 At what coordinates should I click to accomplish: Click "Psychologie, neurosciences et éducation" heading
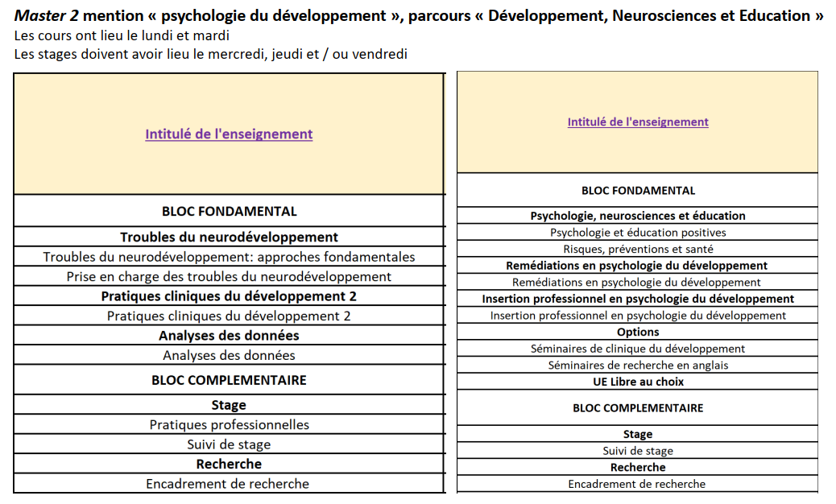coord(637,216)
